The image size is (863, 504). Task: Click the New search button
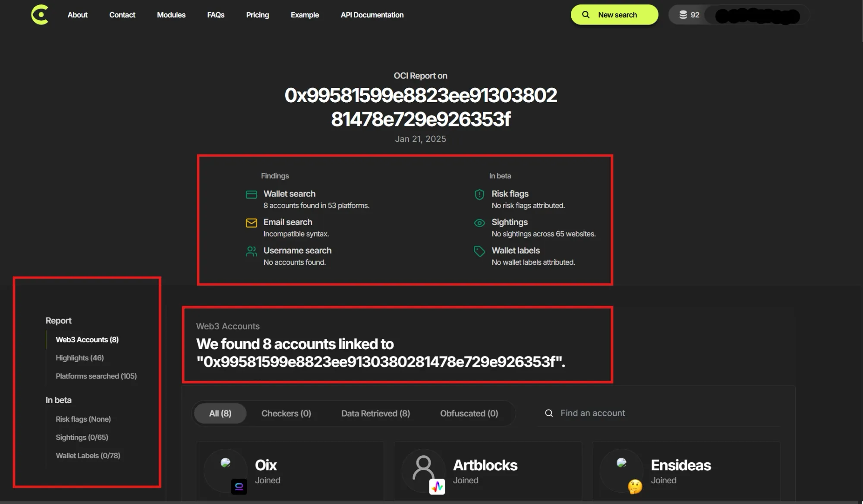[614, 14]
